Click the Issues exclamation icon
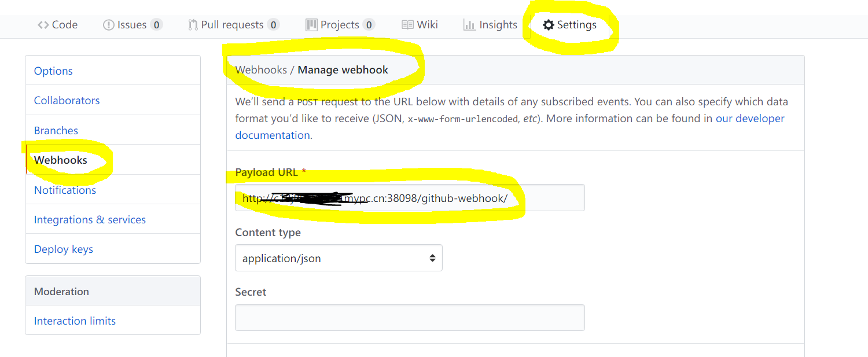Viewport: 868px width, 357px height. click(108, 25)
